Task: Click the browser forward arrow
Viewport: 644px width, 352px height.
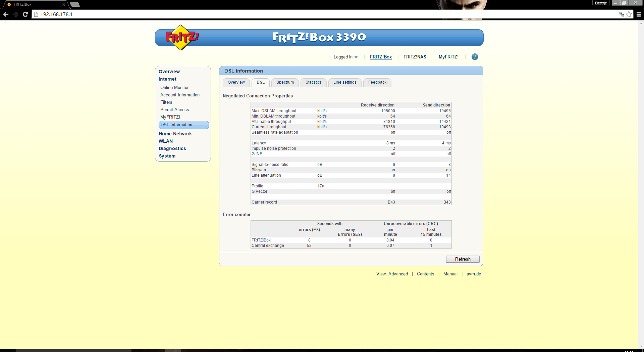Action: click(15, 14)
